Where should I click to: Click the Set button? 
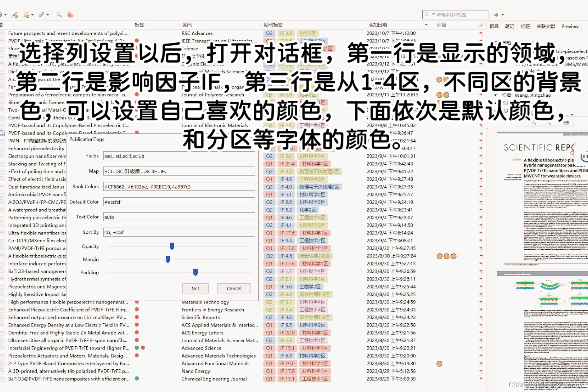(196, 288)
